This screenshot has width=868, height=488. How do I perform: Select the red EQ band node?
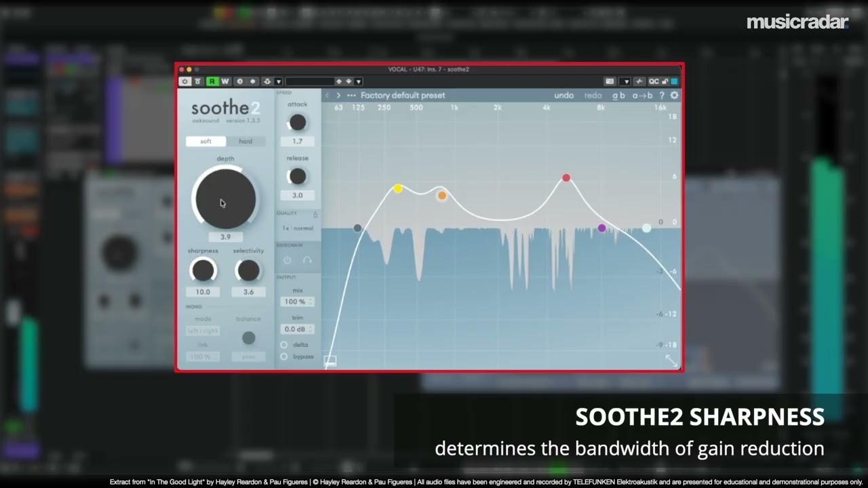click(x=566, y=178)
